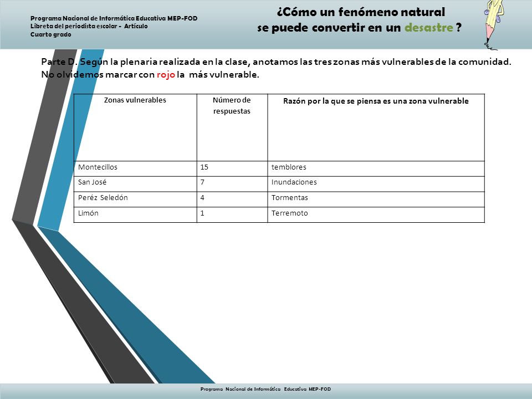Select the 'San José' table cell
The height and width of the screenshot is (399, 532).
(135, 184)
